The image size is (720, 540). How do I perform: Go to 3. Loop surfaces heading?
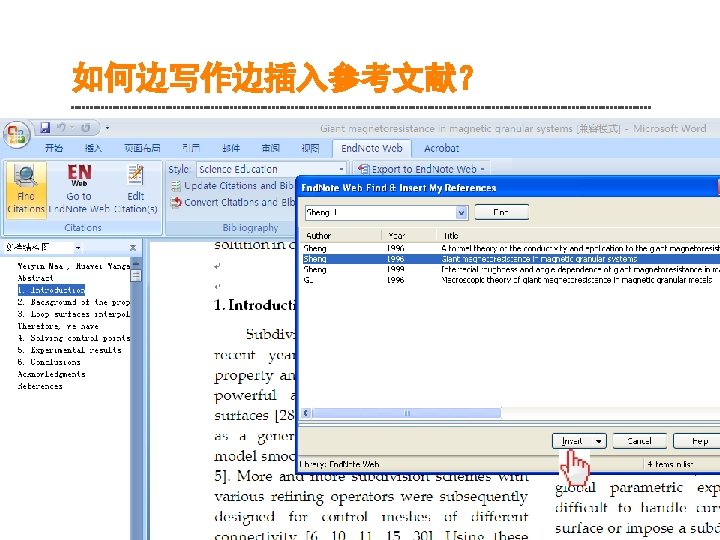coord(73,314)
